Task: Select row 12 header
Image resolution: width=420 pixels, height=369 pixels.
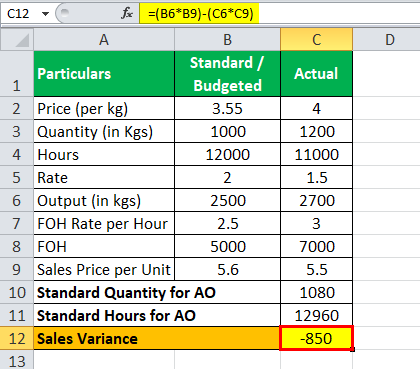Action: click(x=17, y=338)
